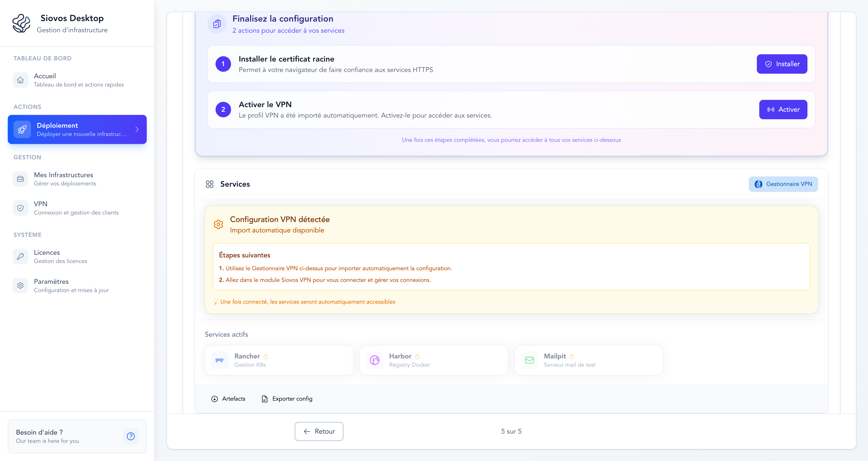Expand the Déploiement chevron arrow
This screenshot has height=461, width=868.
137,129
